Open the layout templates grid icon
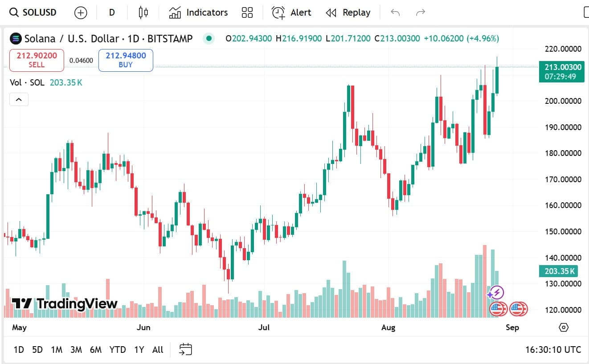 coord(247,12)
